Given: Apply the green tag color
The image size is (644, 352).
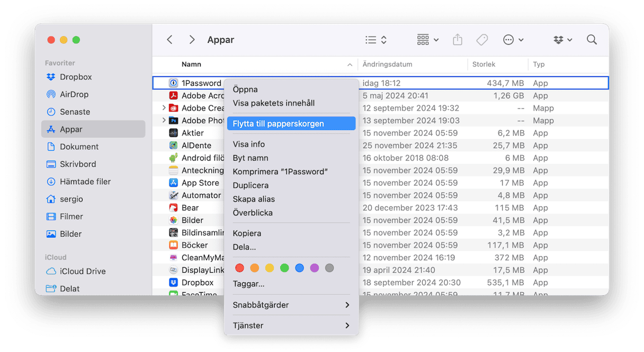Looking at the screenshot, I should (x=284, y=268).
